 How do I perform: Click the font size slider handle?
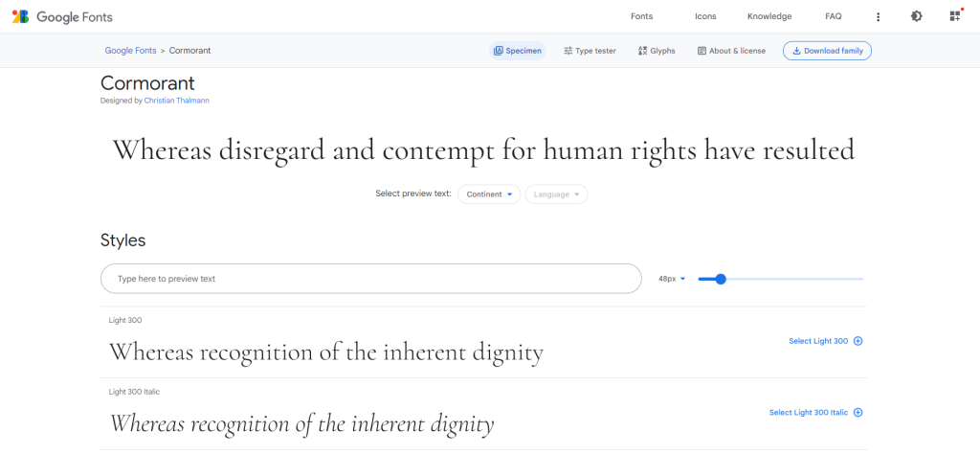[720, 279]
